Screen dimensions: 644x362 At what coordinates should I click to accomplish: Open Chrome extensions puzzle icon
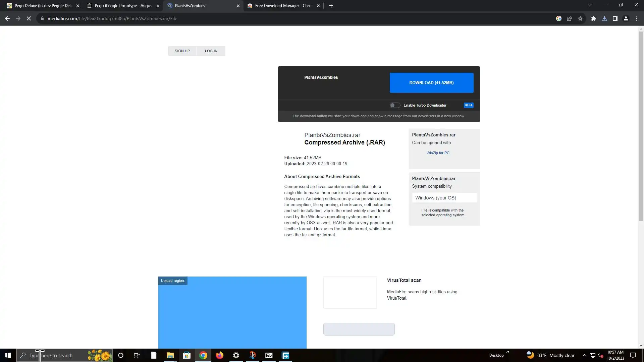[x=593, y=18]
